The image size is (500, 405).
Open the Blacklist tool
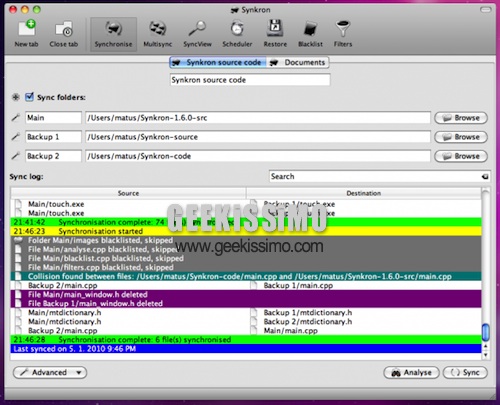point(310,33)
